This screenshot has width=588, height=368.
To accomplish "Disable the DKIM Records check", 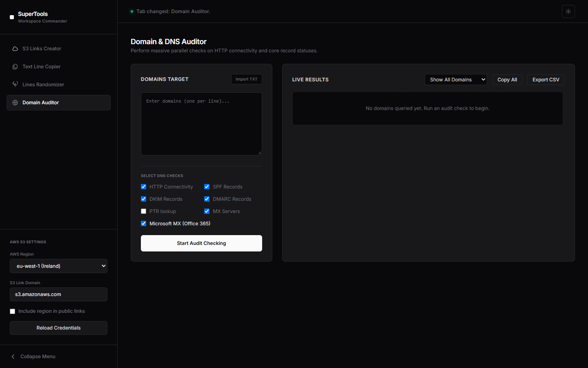I will 143,199.
